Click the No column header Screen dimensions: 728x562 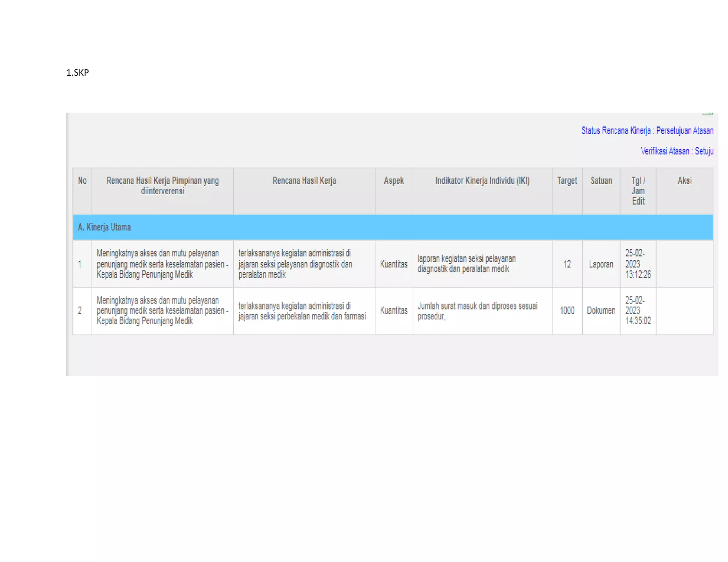pos(82,181)
